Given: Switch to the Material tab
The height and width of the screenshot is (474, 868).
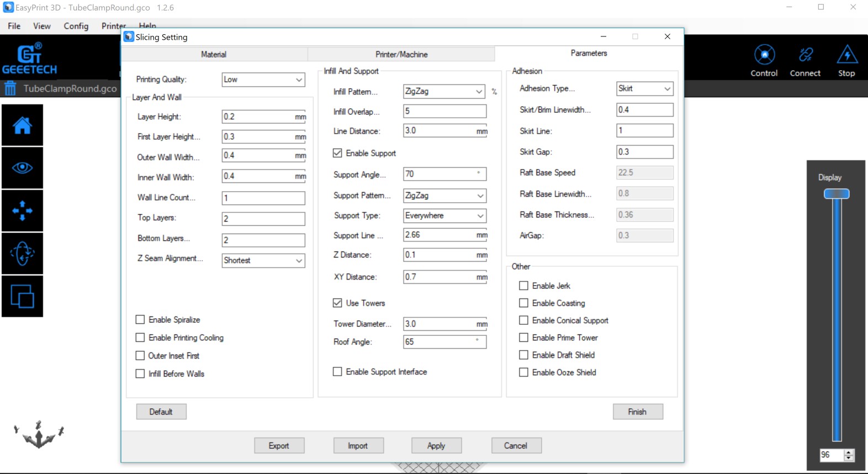Looking at the screenshot, I should point(214,54).
